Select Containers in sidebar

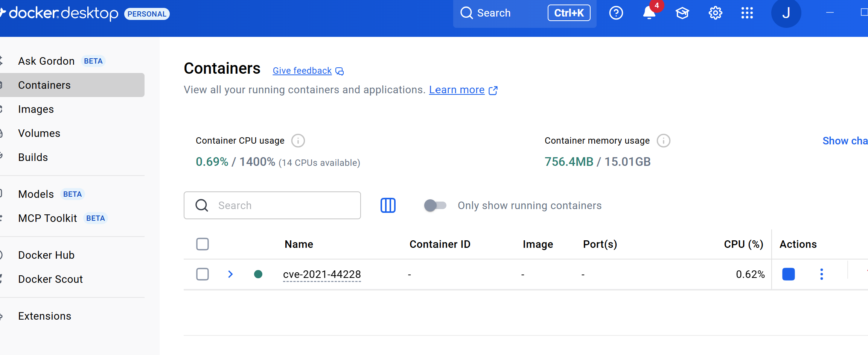(72, 85)
